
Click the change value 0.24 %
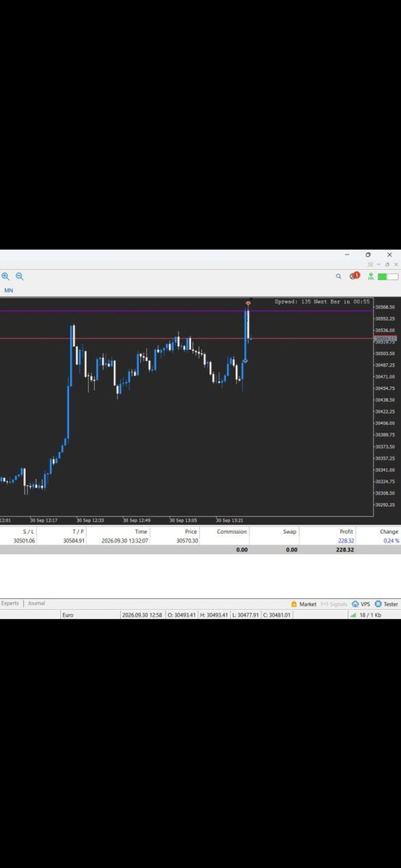point(391,540)
